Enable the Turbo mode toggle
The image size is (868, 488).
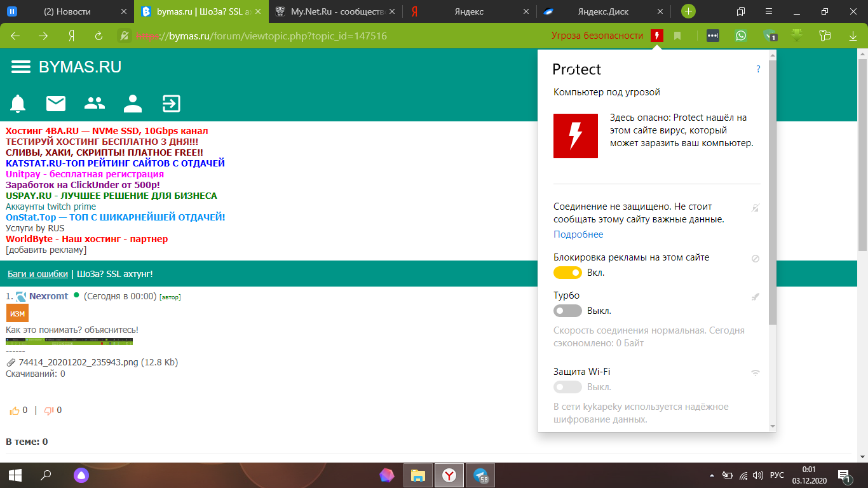pyautogui.click(x=567, y=311)
